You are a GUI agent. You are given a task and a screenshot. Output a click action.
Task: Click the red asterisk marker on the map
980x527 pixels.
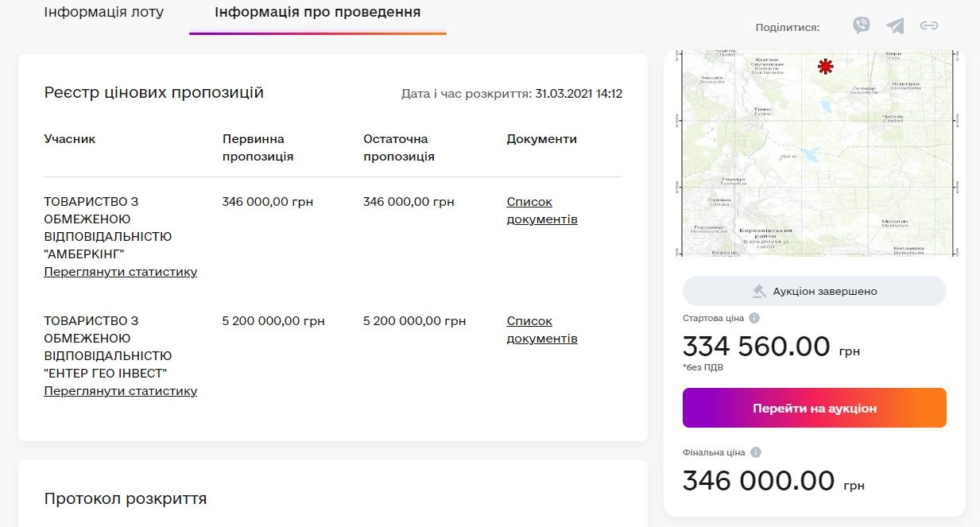pos(826,68)
